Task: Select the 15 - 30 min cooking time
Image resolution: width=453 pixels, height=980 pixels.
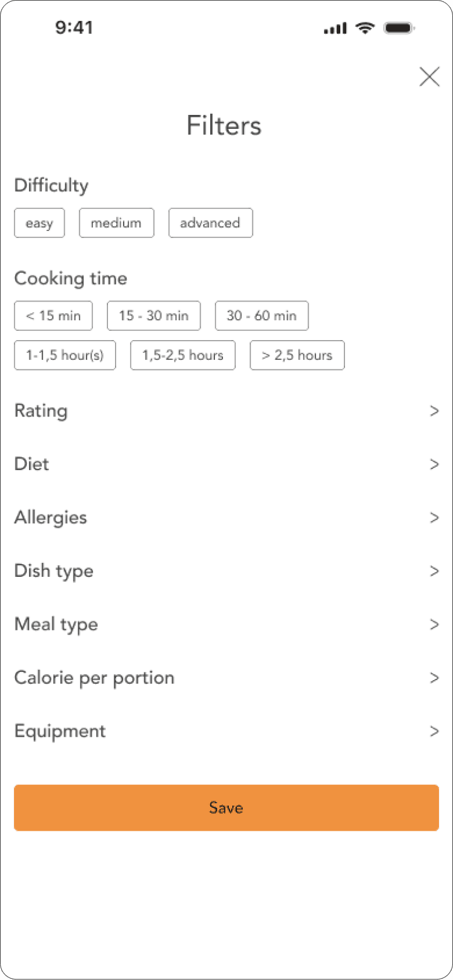Action: tap(154, 316)
